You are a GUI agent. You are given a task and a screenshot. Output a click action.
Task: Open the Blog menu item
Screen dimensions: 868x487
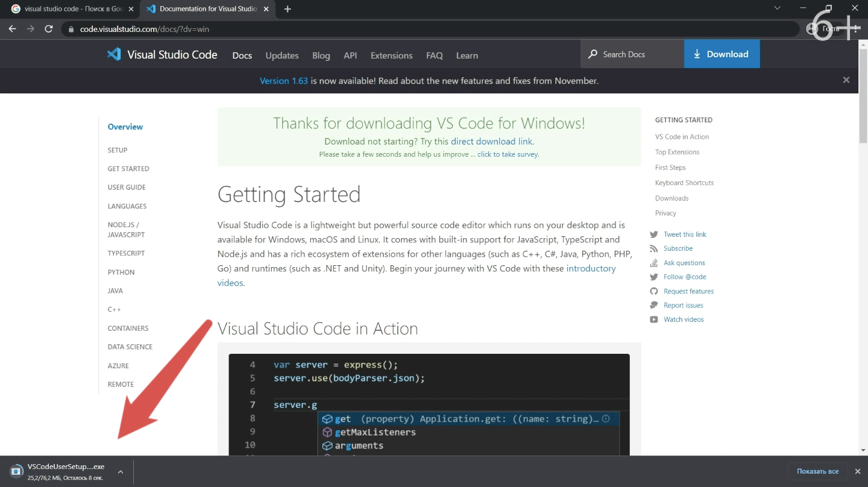click(321, 55)
